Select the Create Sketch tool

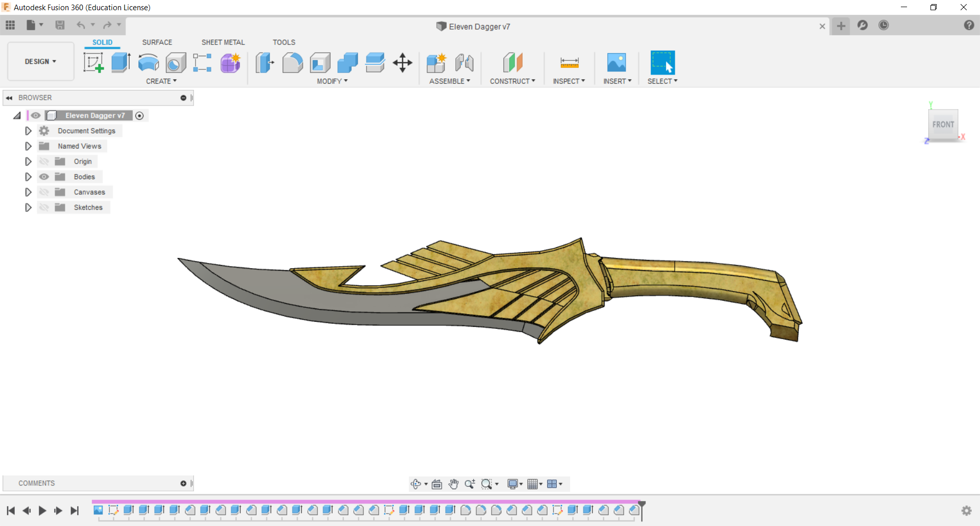pos(93,63)
